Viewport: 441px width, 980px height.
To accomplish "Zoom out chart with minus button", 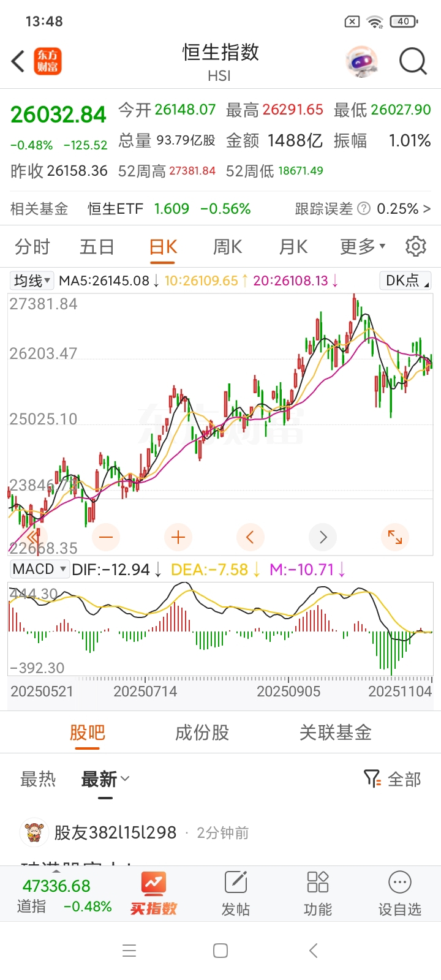I will coord(106,537).
